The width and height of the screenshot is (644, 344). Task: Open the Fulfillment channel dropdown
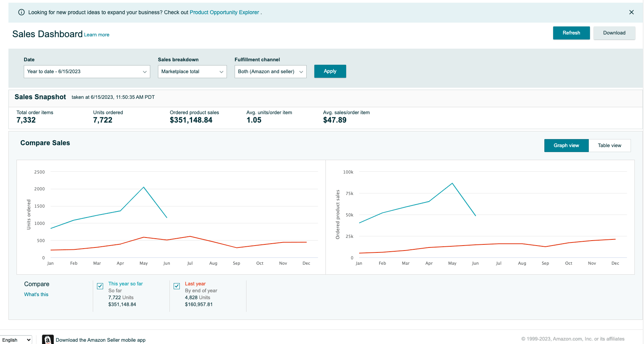tap(270, 72)
